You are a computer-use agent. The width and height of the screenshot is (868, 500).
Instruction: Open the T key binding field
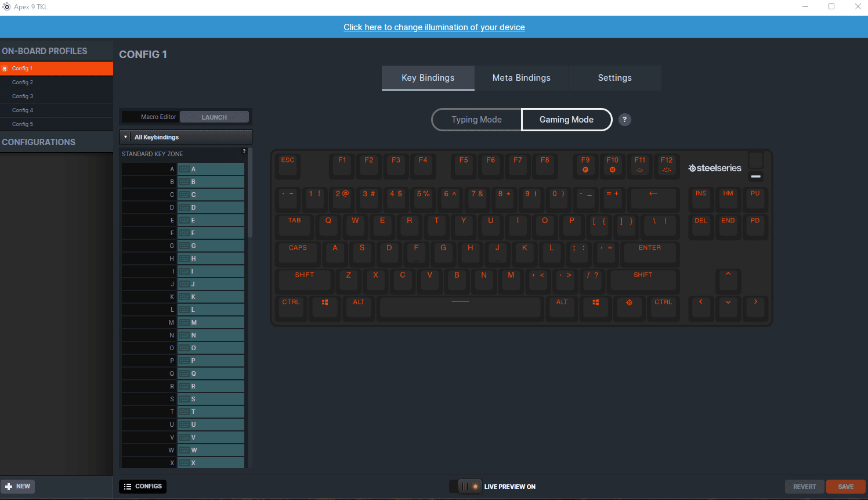click(x=211, y=412)
